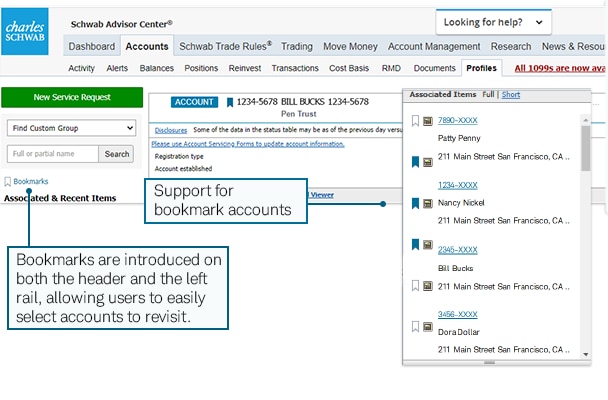
Task: Open the Transactions sub-tab
Action: [x=295, y=68]
